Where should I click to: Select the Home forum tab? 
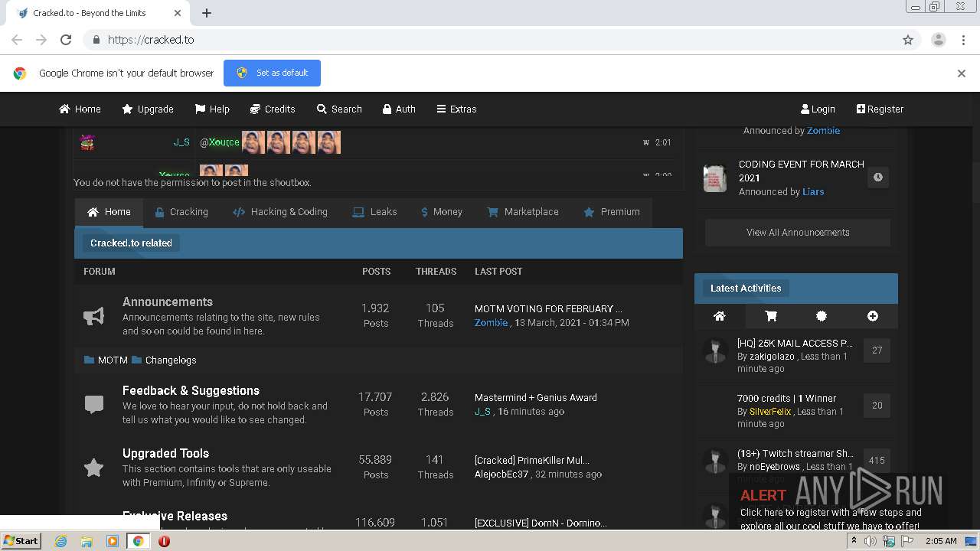[x=109, y=212]
